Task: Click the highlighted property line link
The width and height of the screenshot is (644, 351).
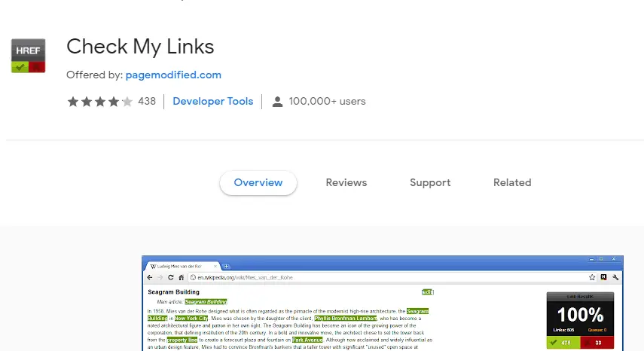Action: (182, 340)
